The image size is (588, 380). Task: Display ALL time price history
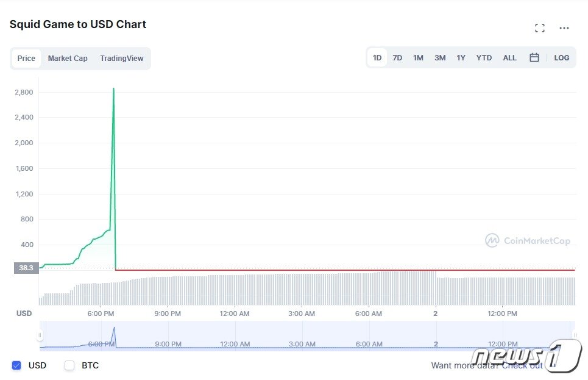(x=509, y=58)
